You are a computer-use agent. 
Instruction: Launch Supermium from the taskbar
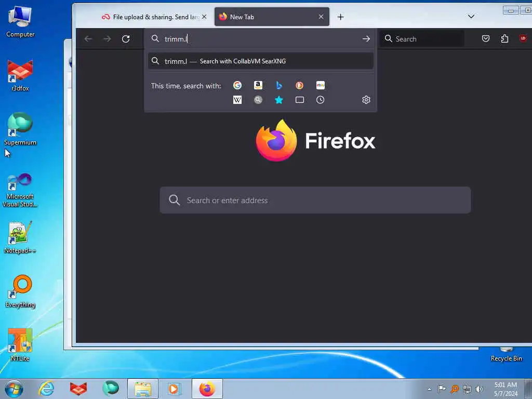[x=111, y=389]
